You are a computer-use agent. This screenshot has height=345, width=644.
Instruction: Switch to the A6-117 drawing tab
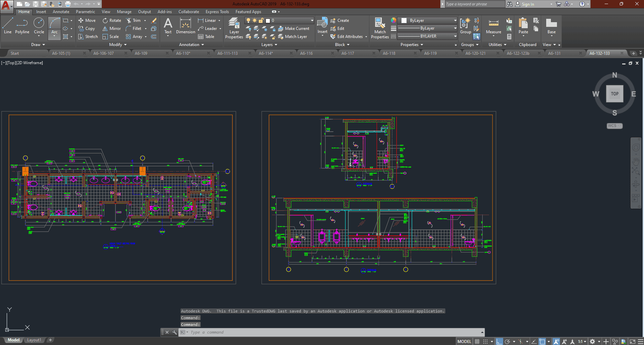click(348, 53)
